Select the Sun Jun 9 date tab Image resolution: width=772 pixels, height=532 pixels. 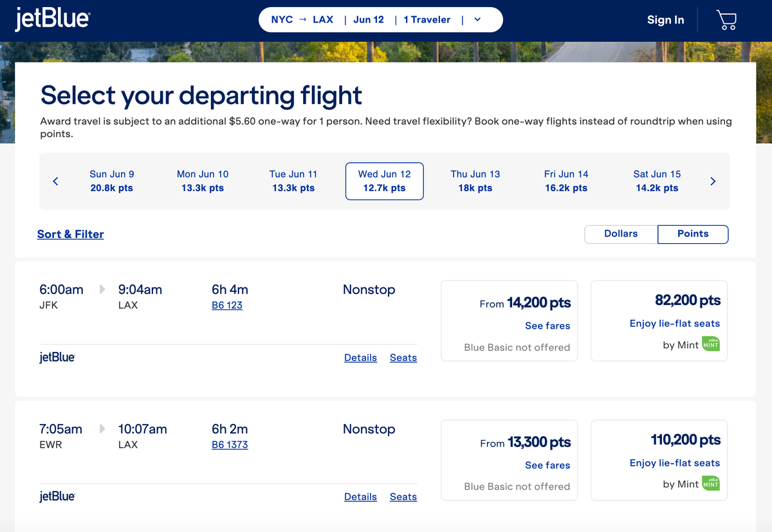pos(112,181)
